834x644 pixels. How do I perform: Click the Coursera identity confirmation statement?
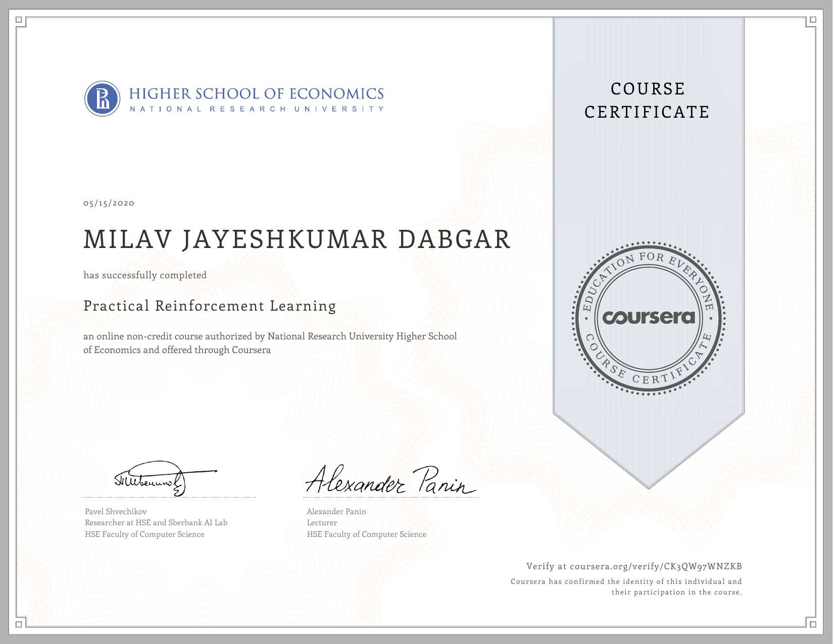626,587
